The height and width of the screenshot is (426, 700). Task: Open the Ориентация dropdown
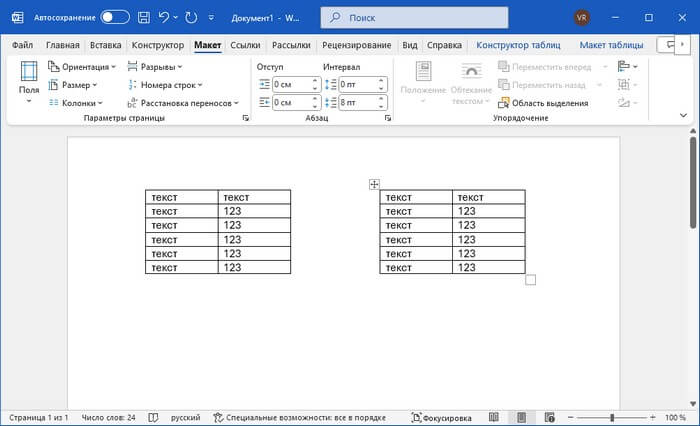pos(83,67)
